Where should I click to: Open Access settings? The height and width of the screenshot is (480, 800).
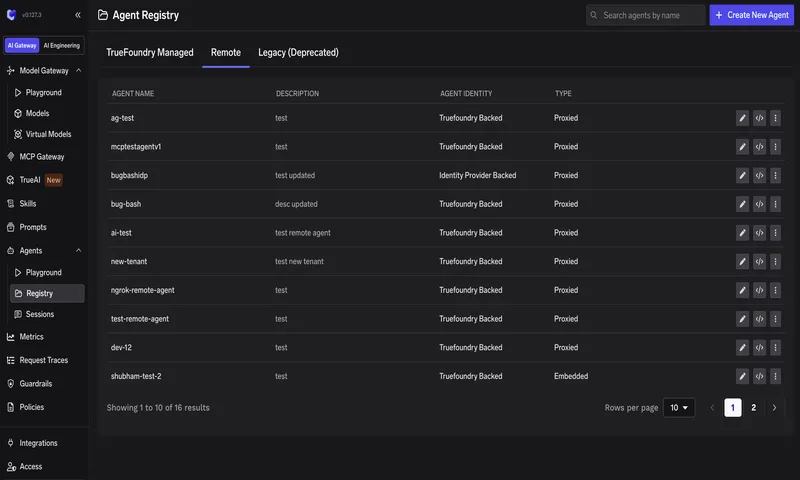31,466
